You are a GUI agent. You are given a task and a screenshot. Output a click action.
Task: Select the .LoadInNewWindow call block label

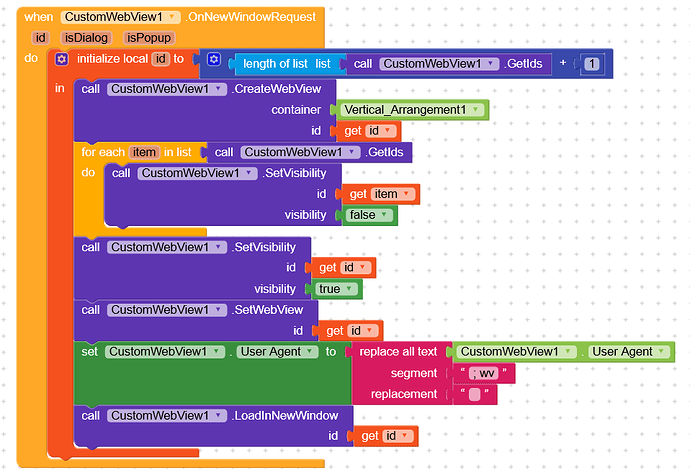click(285, 416)
